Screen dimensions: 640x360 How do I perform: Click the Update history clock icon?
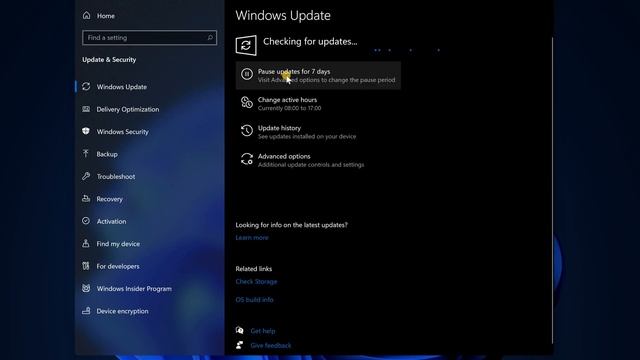pyautogui.click(x=247, y=131)
